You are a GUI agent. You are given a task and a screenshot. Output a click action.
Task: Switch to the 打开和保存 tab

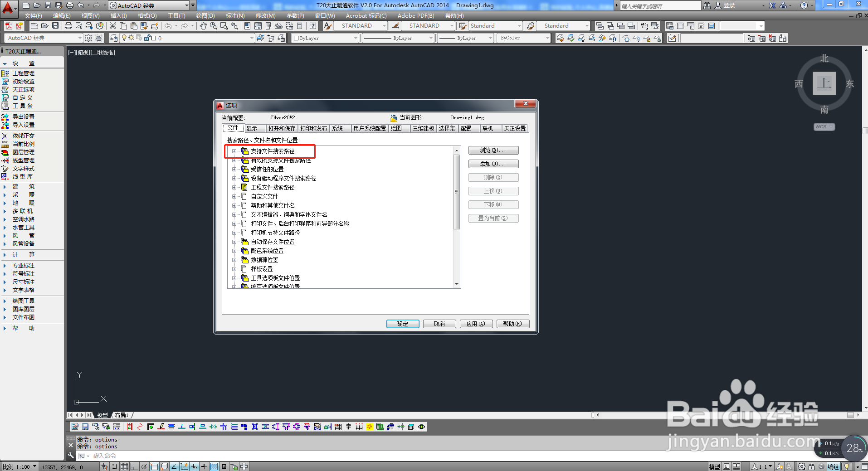[x=282, y=128]
